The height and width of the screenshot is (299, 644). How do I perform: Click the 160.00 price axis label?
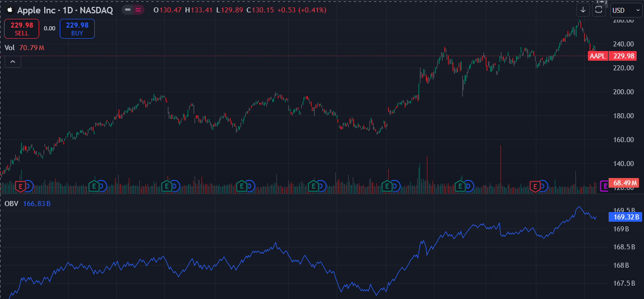pos(624,140)
